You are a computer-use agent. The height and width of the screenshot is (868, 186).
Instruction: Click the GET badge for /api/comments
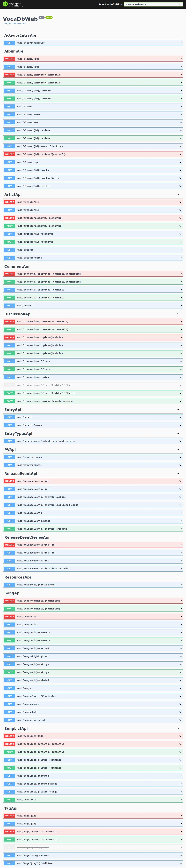tap(9, 306)
